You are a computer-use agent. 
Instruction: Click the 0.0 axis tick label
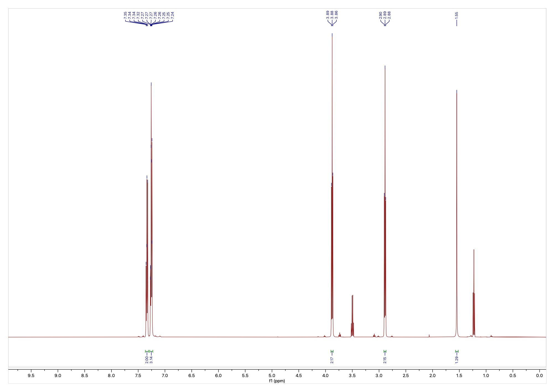coord(540,376)
